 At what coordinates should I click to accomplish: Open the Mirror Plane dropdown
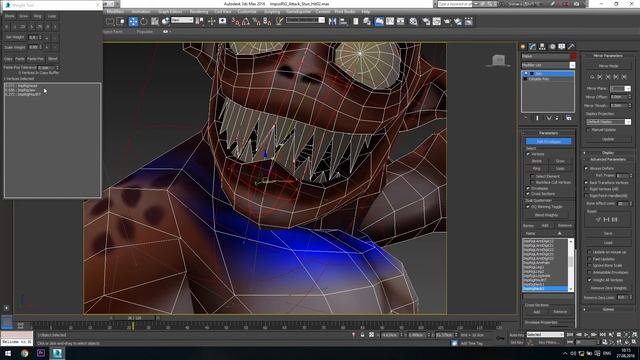(620, 89)
